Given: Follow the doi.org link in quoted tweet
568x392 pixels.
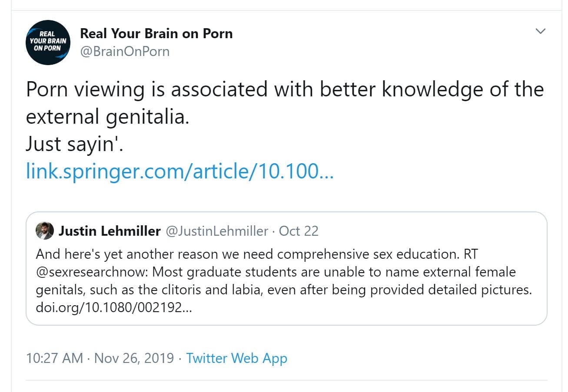Looking at the screenshot, I should coord(113,309).
